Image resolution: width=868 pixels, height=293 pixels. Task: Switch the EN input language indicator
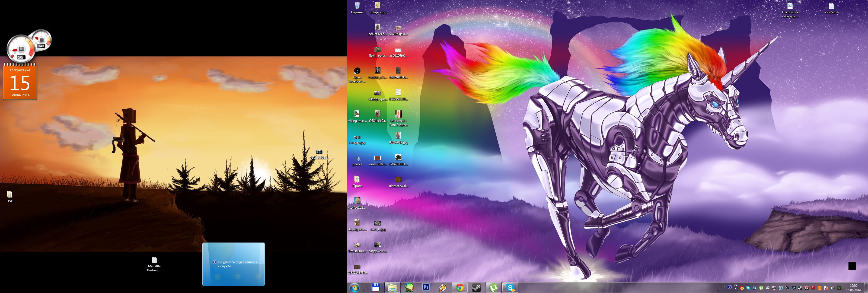click(x=723, y=287)
